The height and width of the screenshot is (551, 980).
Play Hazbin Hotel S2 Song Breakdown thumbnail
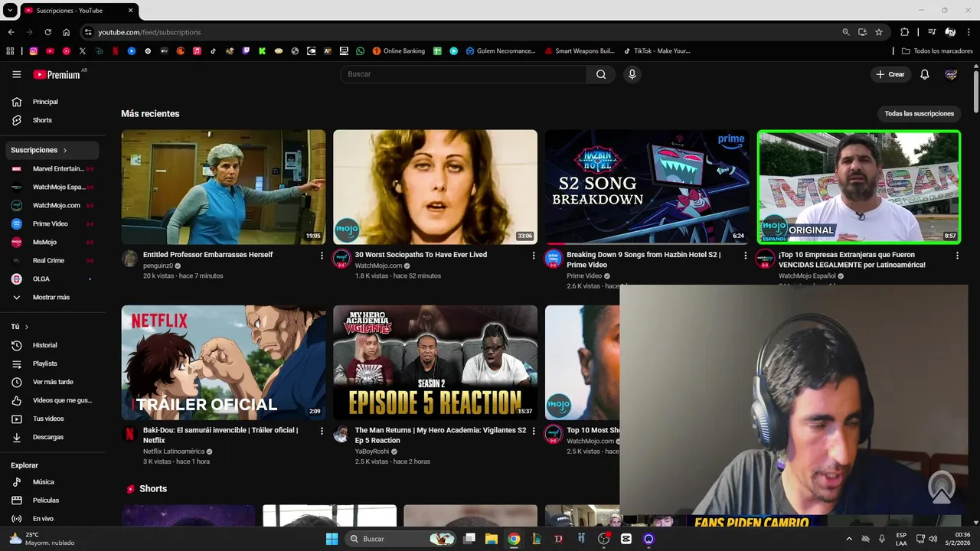point(647,187)
